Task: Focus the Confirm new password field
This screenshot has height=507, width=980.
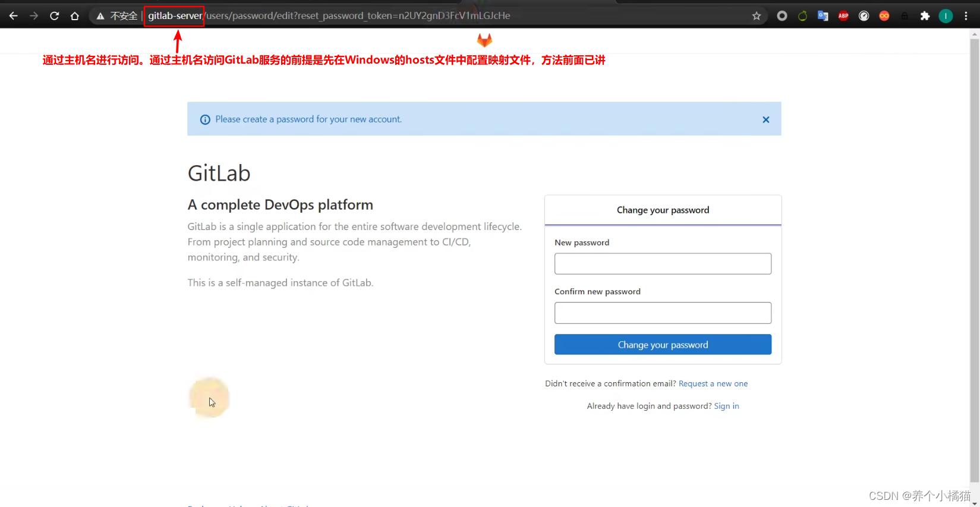Action: click(663, 313)
